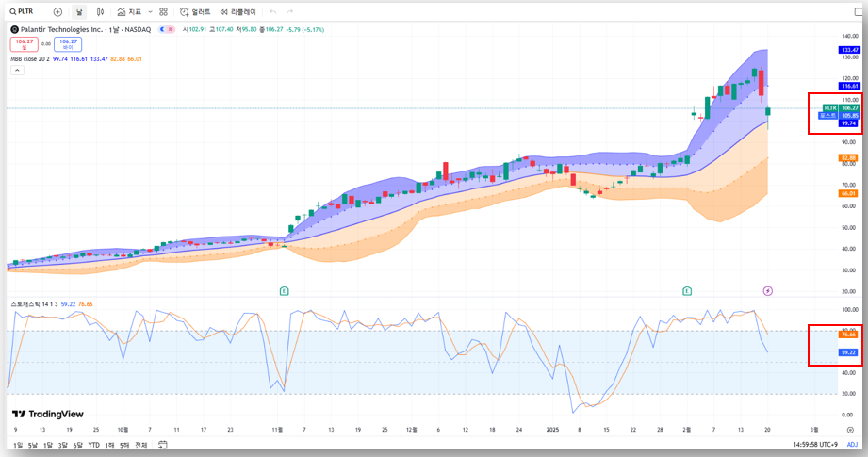Select the MBB close 20 2 indicator legend
Image resolution: width=868 pixels, height=457 pixels.
30,58
